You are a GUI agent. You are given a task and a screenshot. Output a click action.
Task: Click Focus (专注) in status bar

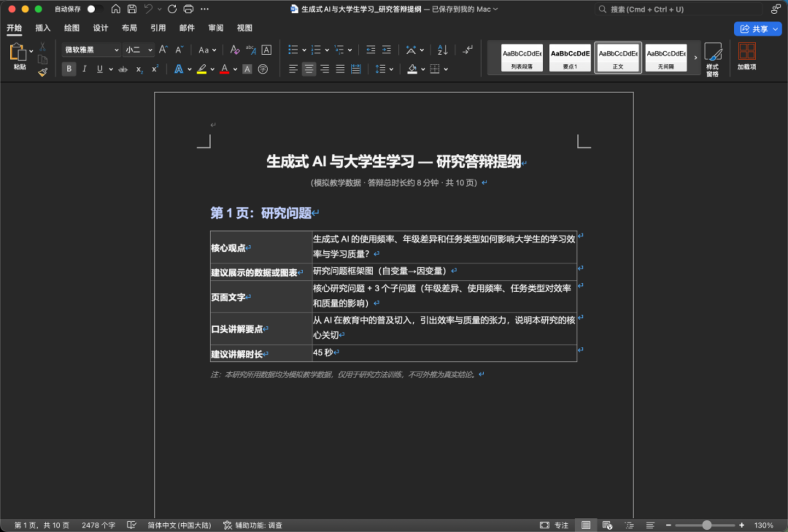[x=554, y=525]
